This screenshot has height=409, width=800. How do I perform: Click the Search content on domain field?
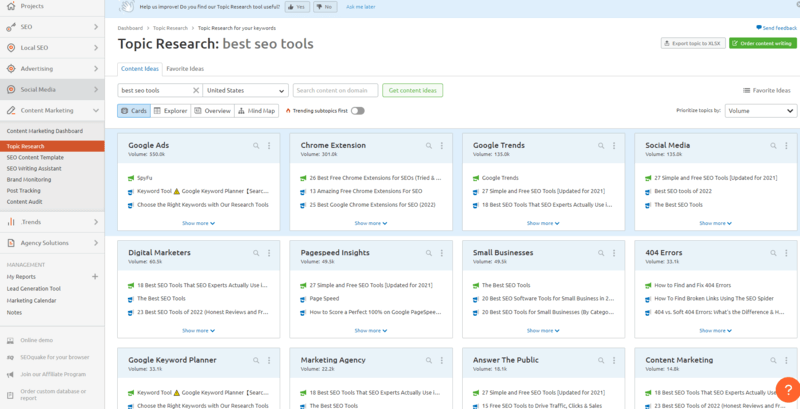point(336,90)
